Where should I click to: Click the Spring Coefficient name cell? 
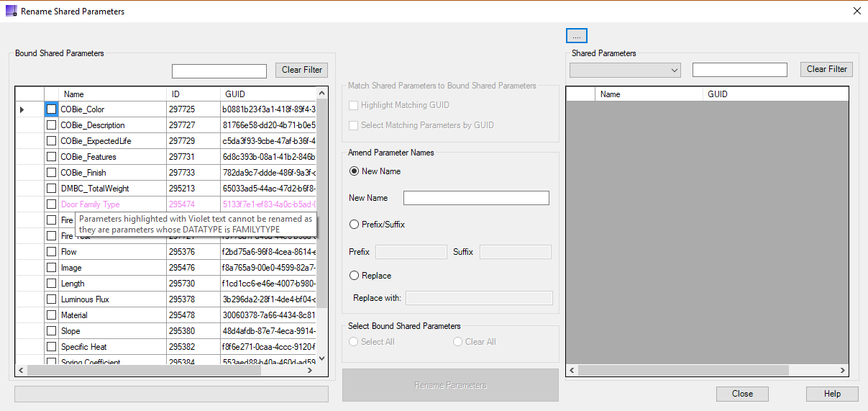[113, 360]
